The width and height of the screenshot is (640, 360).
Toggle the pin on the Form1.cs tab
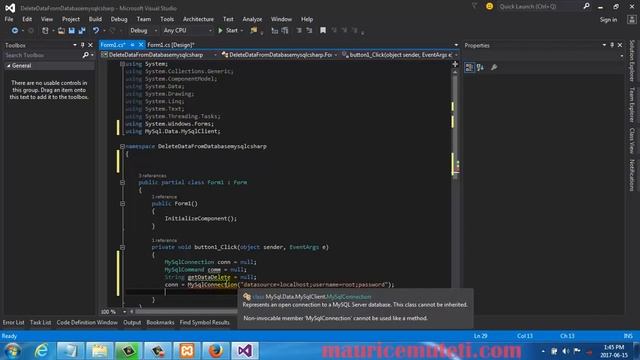(x=132, y=45)
